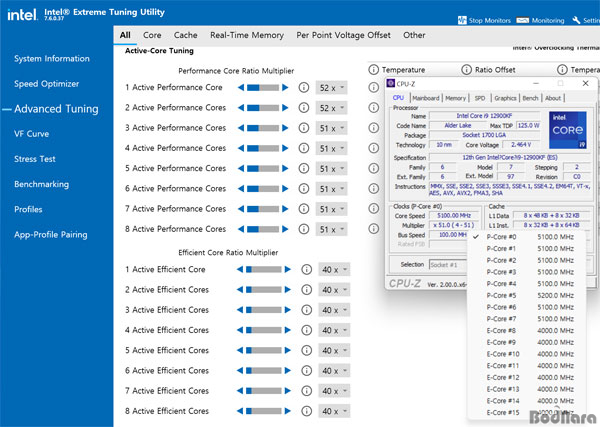Open the Graphics tab in CPU-Z
Image resolution: width=600 pixels, height=427 pixels.
coord(505,98)
